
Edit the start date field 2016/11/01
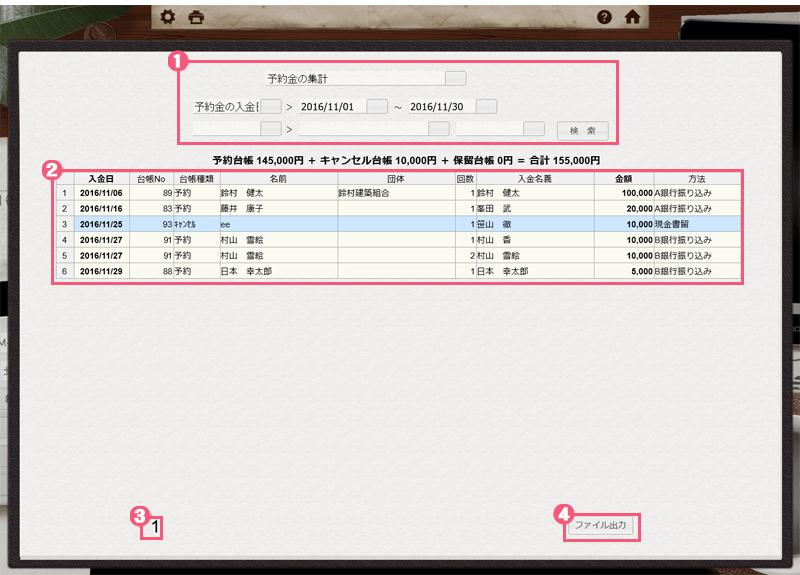333,107
